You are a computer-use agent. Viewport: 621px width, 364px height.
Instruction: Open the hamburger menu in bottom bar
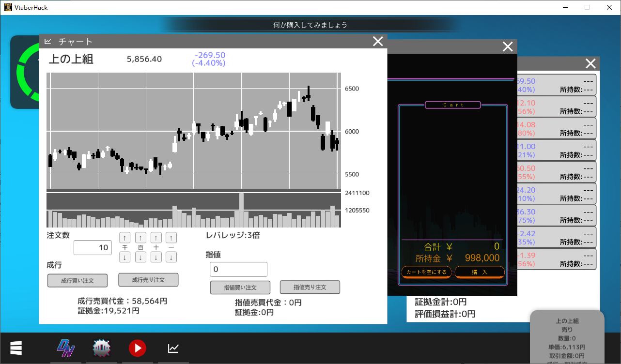pos(16,348)
